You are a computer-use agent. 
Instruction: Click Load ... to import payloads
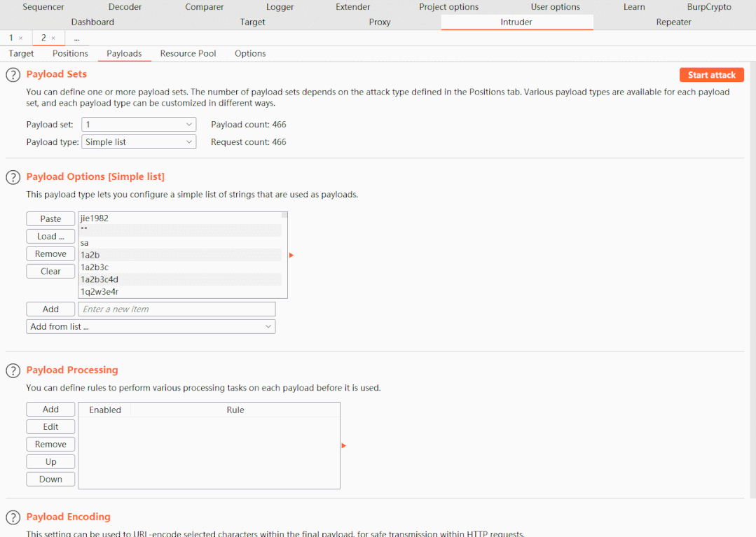tap(50, 237)
